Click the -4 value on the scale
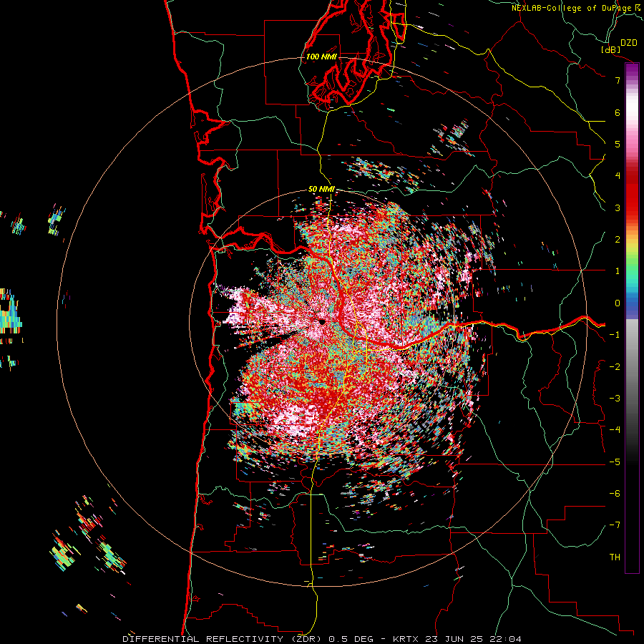 click(615, 430)
